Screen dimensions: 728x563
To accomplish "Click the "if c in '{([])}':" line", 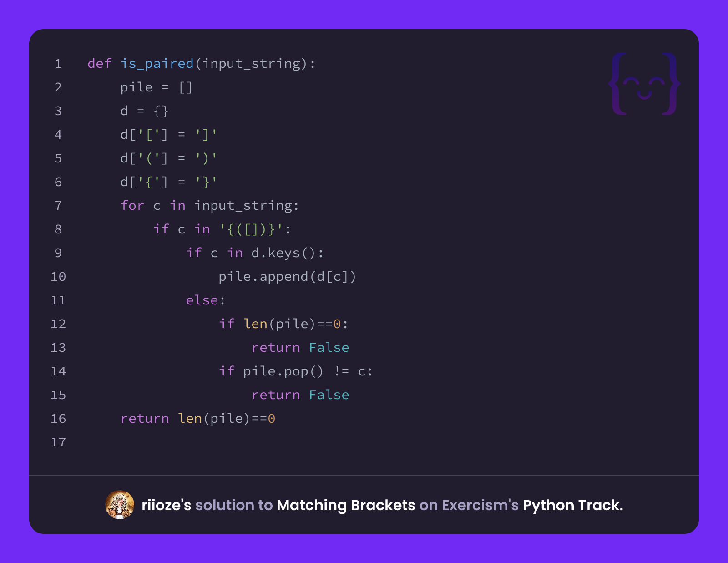I will coord(222,229).
